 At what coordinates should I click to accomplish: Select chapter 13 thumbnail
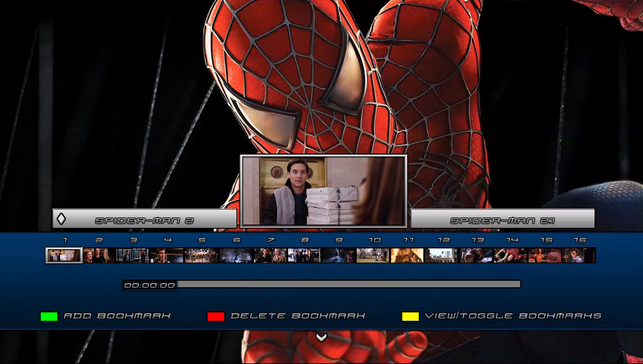pos(476,256)
